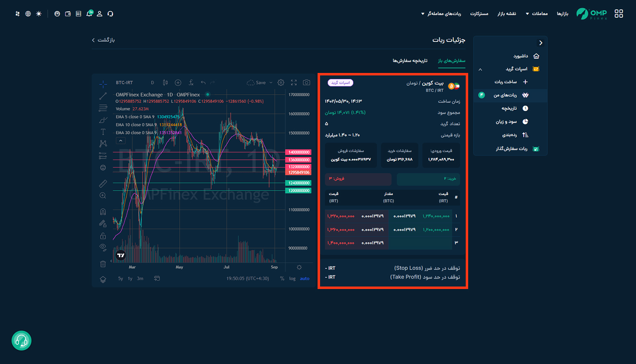This screenshot has height=364, width=636.
Task: Switch chart to fullscreen mode
Action: (x=294, y=82)
